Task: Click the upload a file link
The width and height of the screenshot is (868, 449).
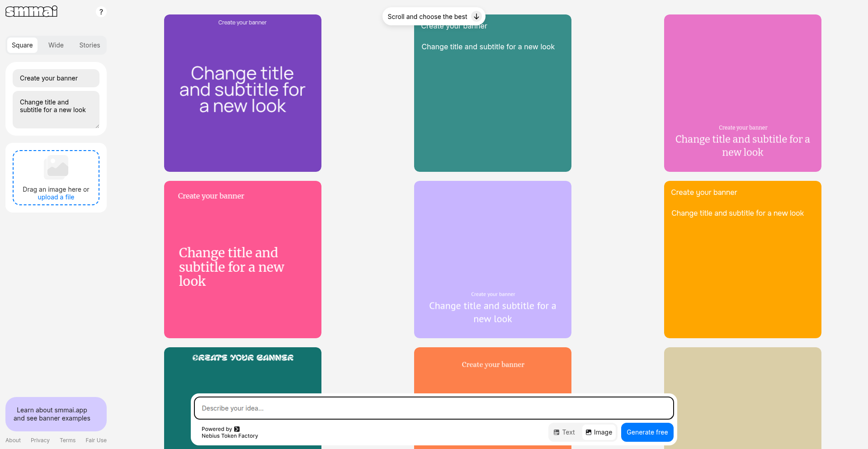Action: (56, 197)
